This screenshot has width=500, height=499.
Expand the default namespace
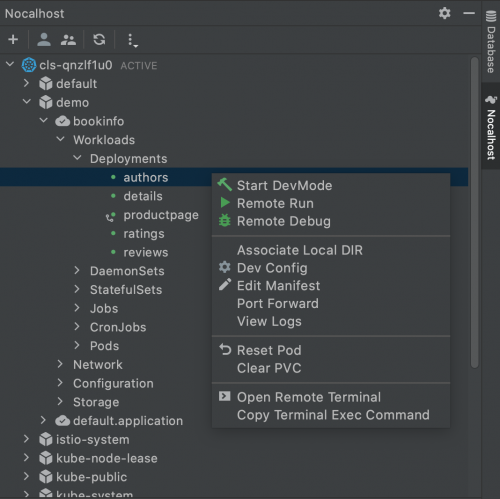[26, 83]
